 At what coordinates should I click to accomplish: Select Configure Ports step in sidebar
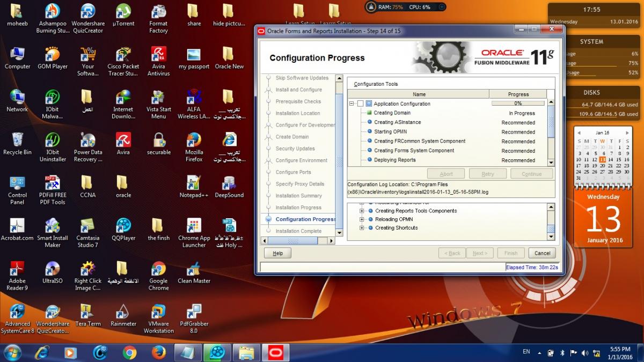coord(293,172)
